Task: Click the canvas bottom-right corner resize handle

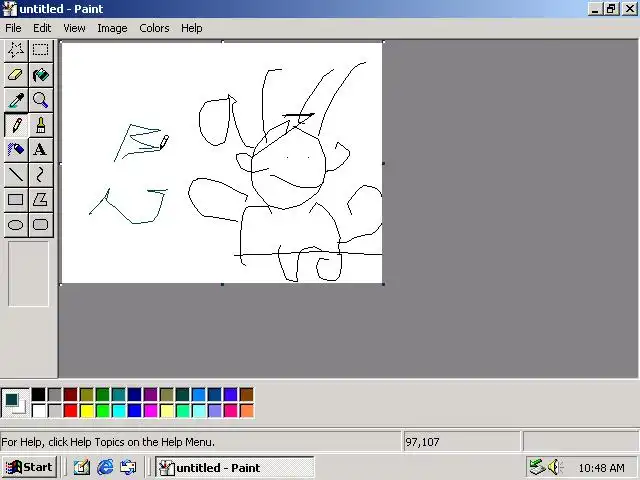Action: click(383, 284)
